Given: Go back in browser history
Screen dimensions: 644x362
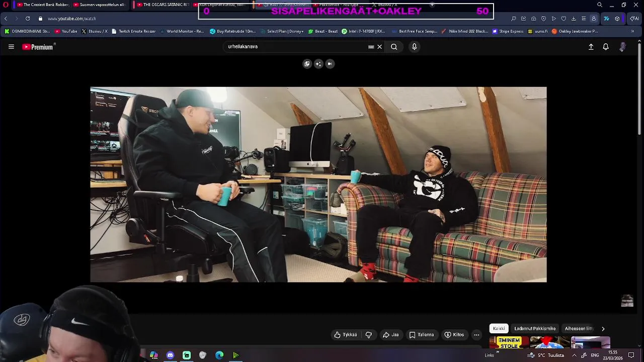Looking at the screenshot, I should coord(6,19).
